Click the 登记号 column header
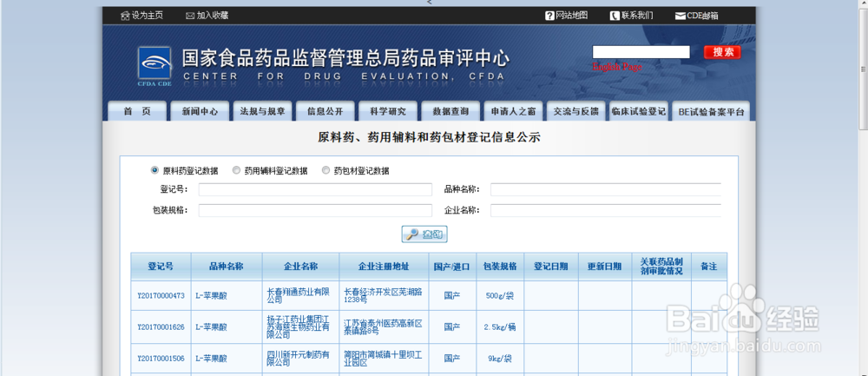This screenshot has height=376, width=868. (161, 267)
